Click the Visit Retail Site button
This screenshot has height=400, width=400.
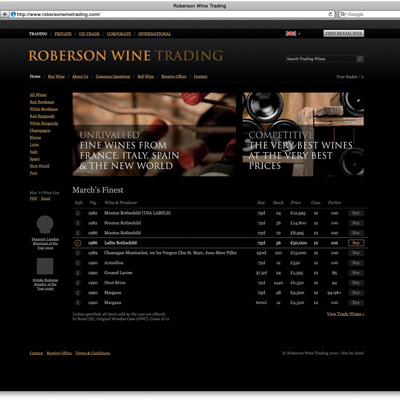click(344, 33)
